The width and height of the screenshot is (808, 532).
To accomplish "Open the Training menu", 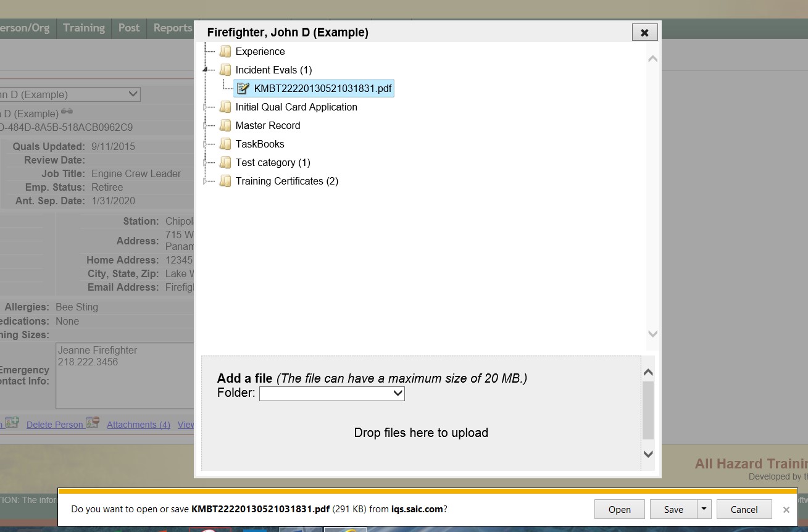I will [x=84, y=28].
